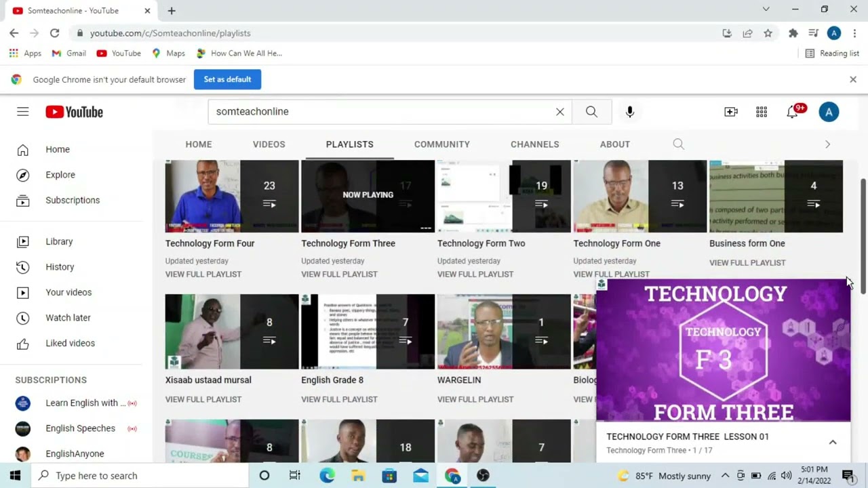Open Technology Form Two playlist thumbnail
Image resolution: width=868 pixels, height=488 pixels.
point(504,197)
